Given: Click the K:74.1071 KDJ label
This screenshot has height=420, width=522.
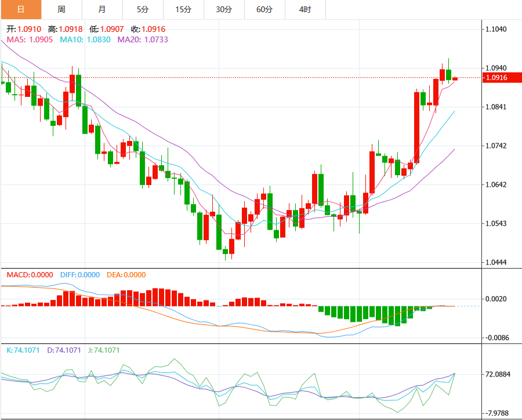Looking at the screenshot, I should [23, 350].
